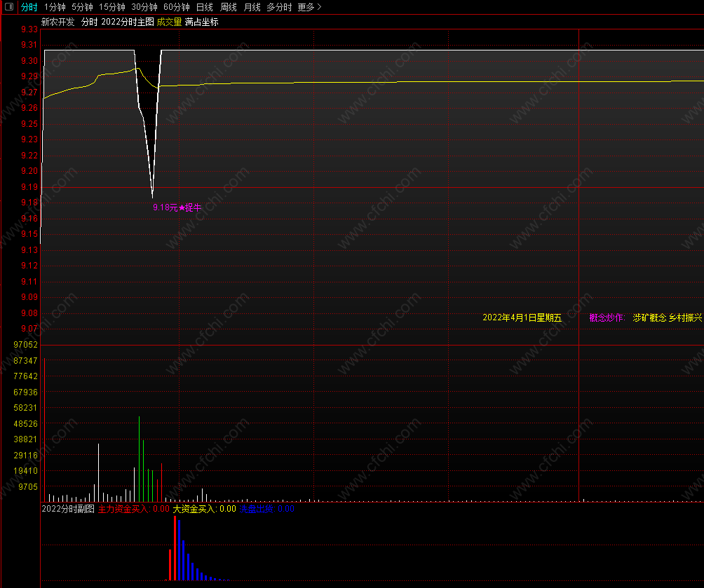Click the 2022分时主图 indicator label
Viewport: 704px width, 588px height.
[x=128, y=22]
